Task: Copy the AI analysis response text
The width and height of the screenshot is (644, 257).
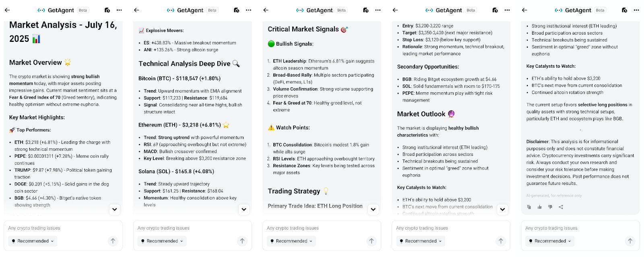Action: pos(529,207)
